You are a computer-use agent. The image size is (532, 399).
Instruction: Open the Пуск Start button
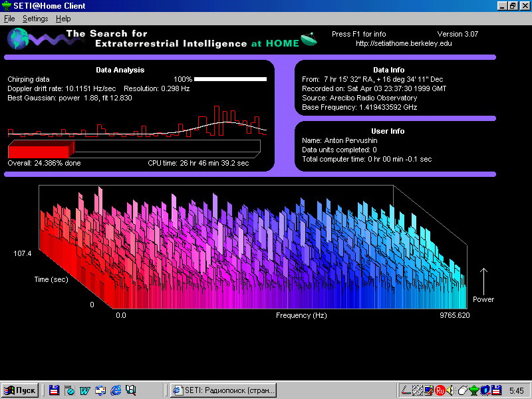[20, 390]
